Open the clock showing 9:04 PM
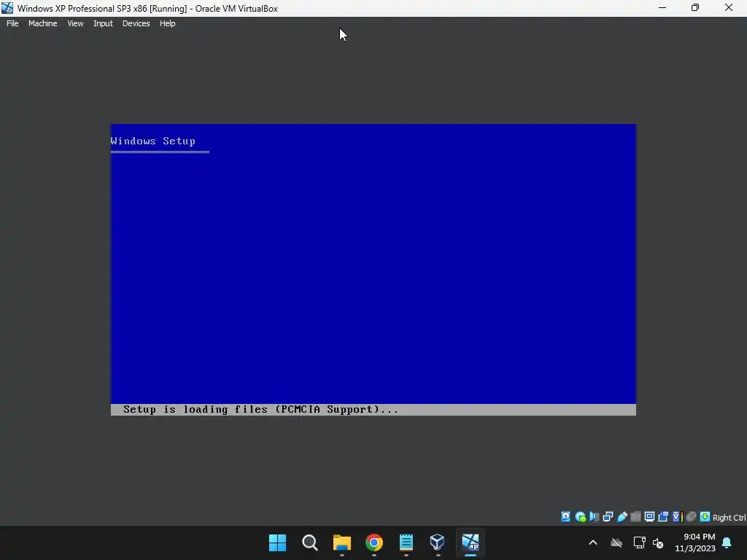The image size is (747, 560). 695,542
